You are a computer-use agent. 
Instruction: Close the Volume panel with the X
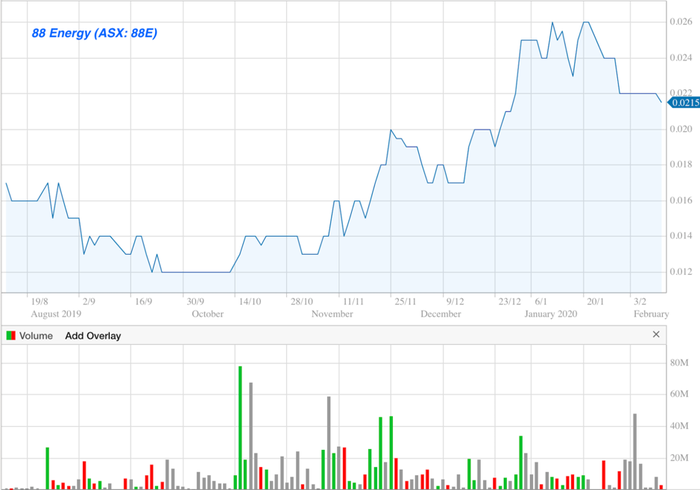(656, 334)
